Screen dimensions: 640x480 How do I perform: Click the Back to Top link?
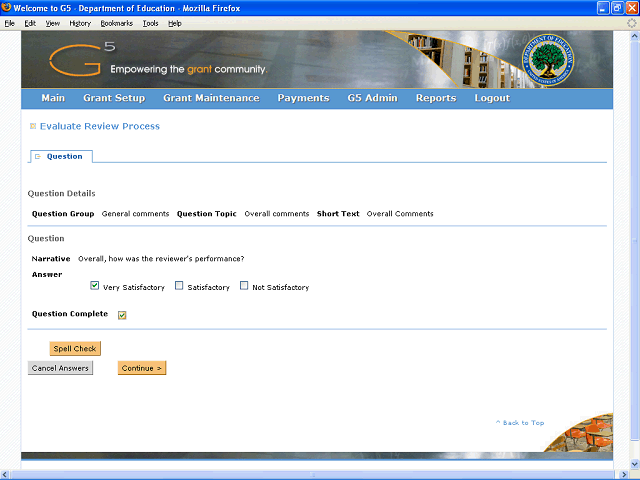pyautogui.click(x=520, y=423)
